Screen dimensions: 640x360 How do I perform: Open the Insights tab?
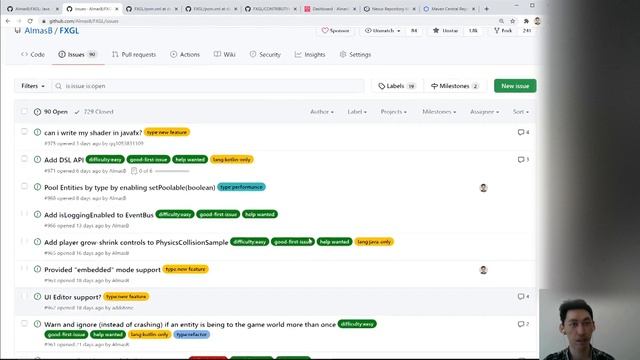pos(310,55)
